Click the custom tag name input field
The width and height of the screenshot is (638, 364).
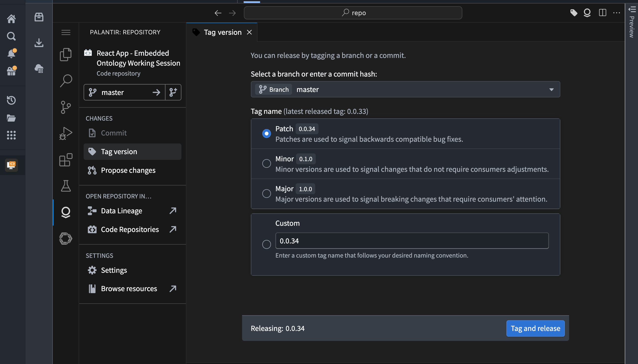[x=412, y=241]
